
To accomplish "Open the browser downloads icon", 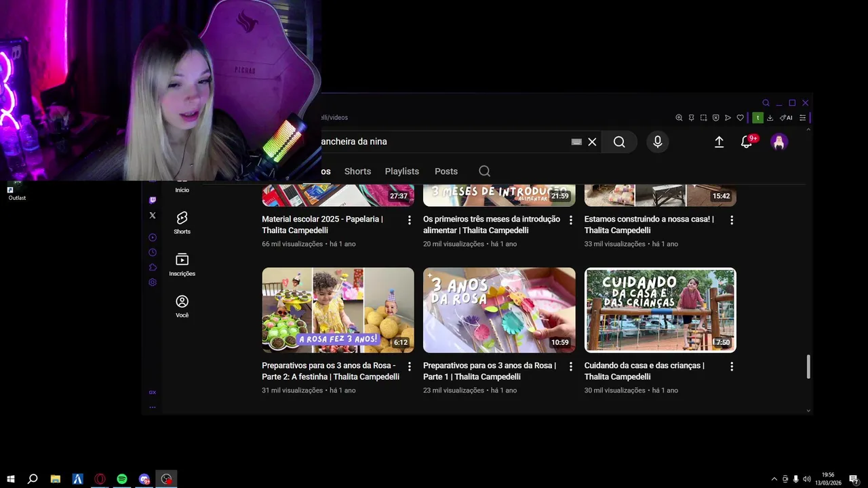I will (x=770, y=117).
